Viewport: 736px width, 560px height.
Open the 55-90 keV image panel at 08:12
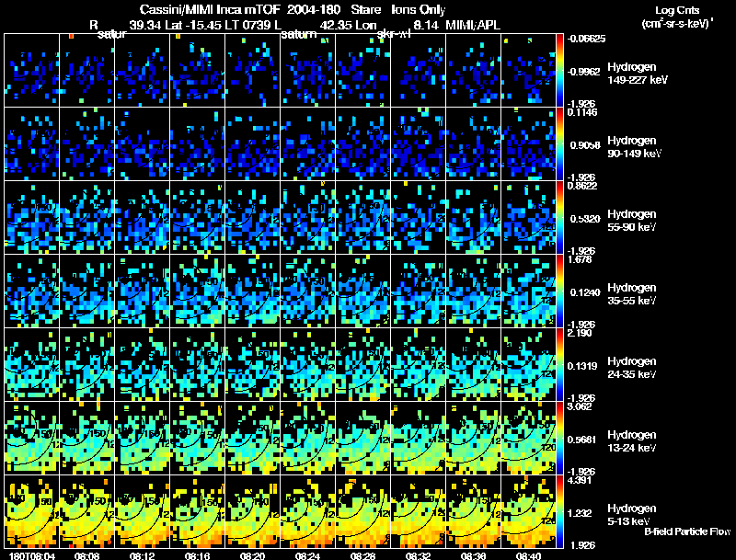(x=143, y=218)
